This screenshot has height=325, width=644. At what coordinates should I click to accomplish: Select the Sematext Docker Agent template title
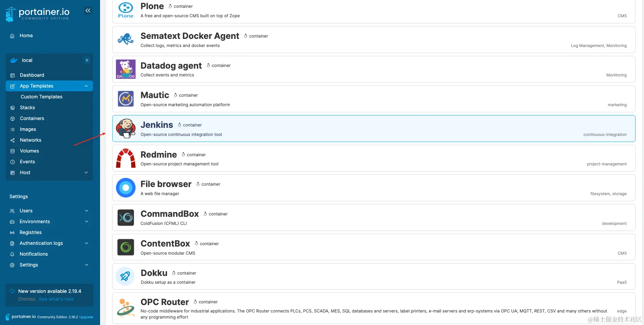190,36
